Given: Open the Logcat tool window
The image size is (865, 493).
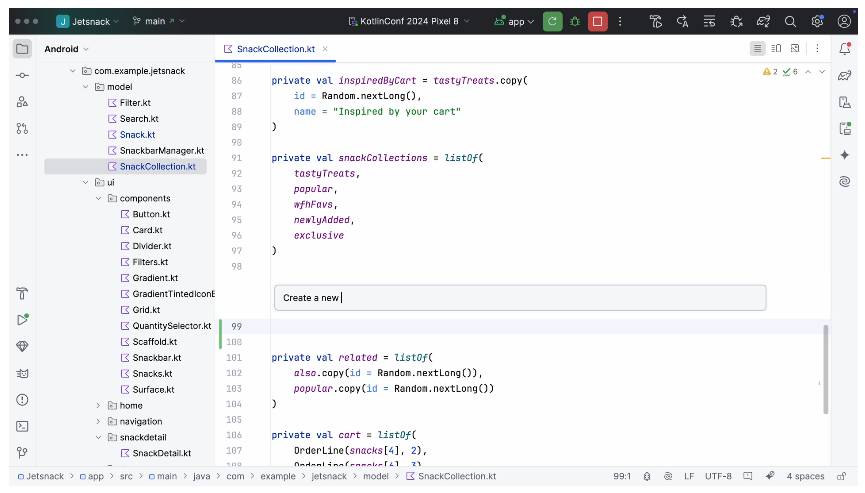Looking at the screenshot, I should [x=22, y=373].
